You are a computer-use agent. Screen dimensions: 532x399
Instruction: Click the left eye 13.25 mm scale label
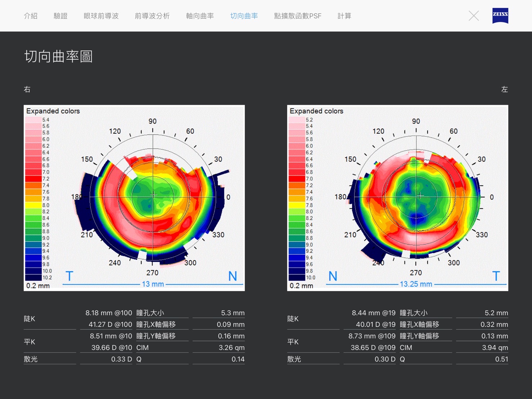coord(416,284)
